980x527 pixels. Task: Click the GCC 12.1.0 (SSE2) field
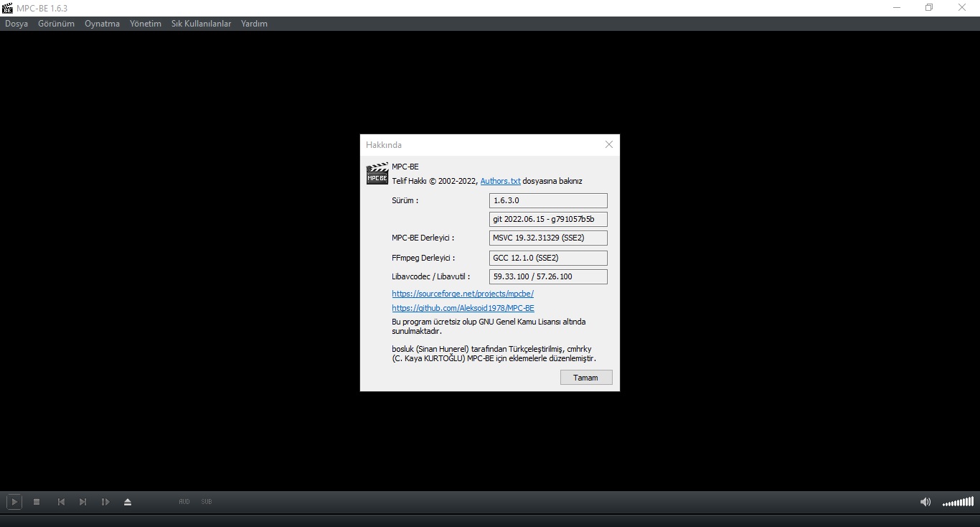(x=548, y=258)
